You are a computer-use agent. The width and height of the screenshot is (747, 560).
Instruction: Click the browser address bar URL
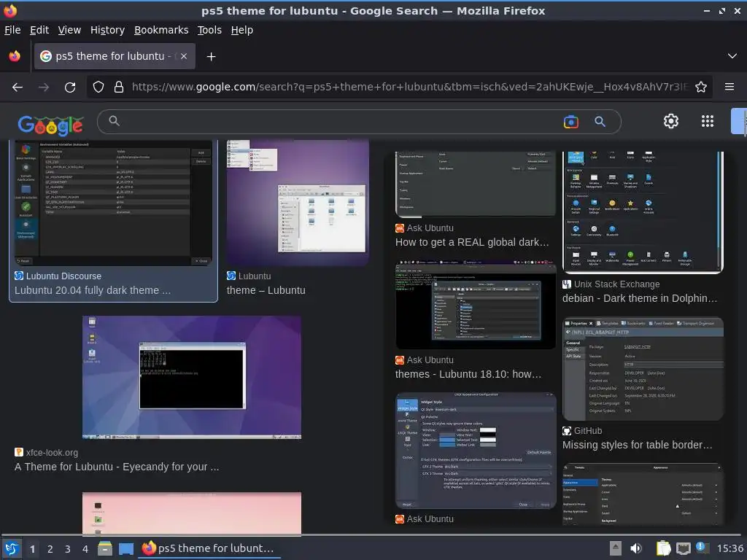pyautogui.click(x=410, y=87)
